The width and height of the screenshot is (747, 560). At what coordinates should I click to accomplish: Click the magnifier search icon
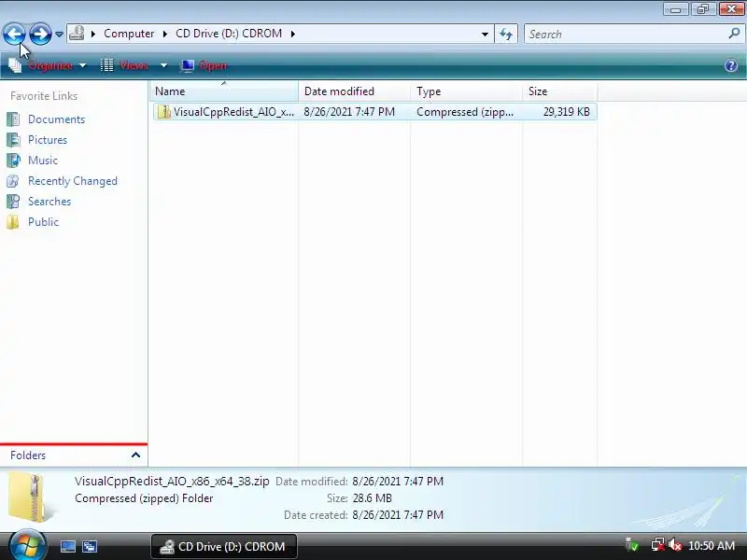point(734,34)
